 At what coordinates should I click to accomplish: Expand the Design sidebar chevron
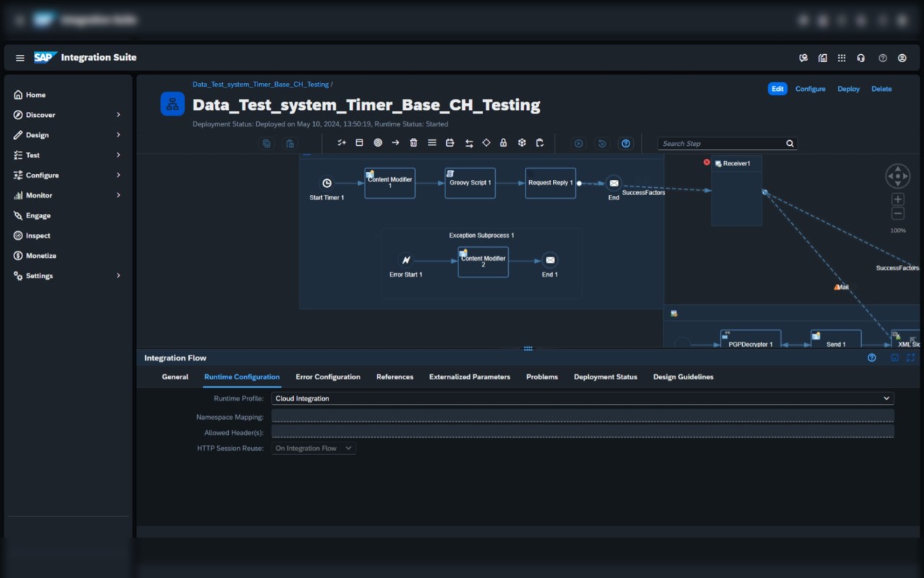118,135
